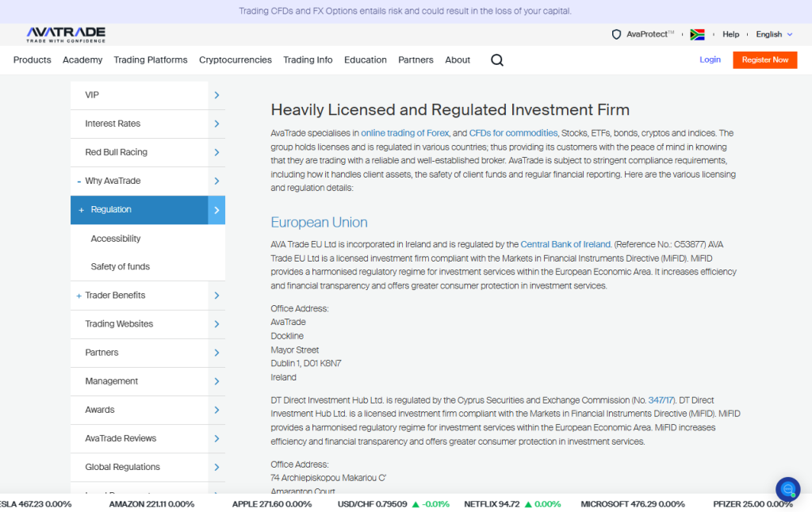Open search with the magnifier icon
The image size is (812, 512).
pos(497,60)
